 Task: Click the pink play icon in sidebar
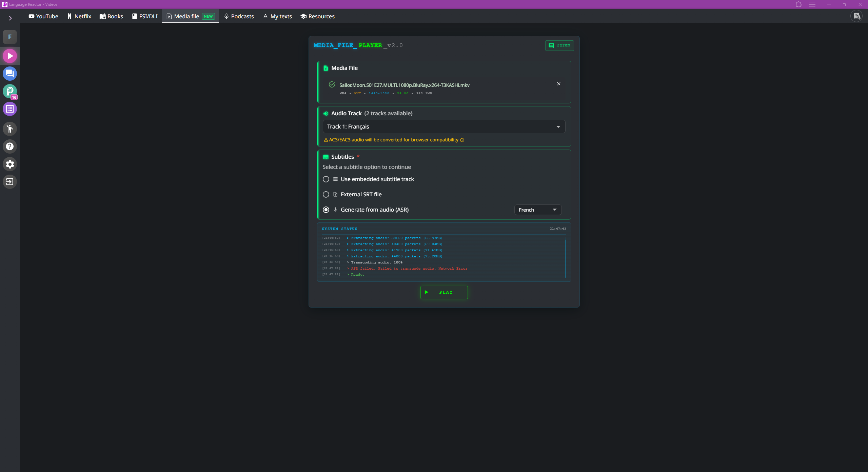[x=10, y=56]
